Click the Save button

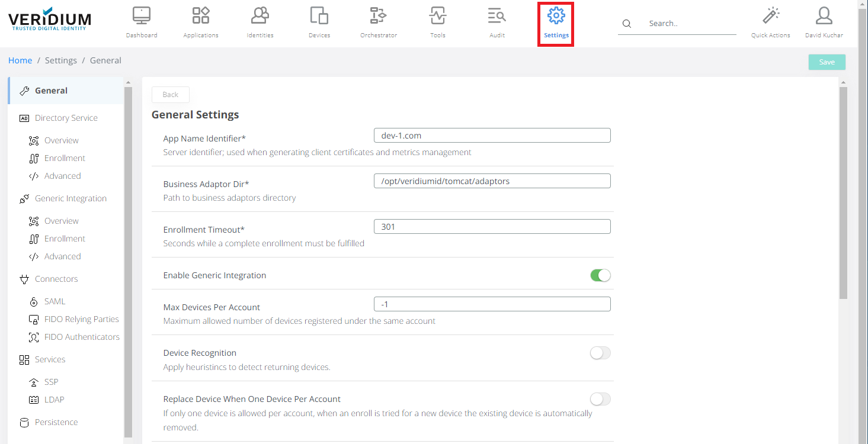pyautogui.click(x=827, y=62)
